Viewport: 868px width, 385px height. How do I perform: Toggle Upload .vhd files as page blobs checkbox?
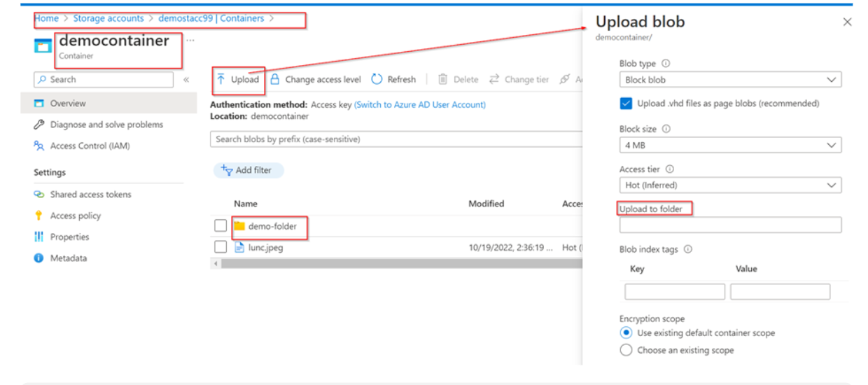tap(626, 104)
